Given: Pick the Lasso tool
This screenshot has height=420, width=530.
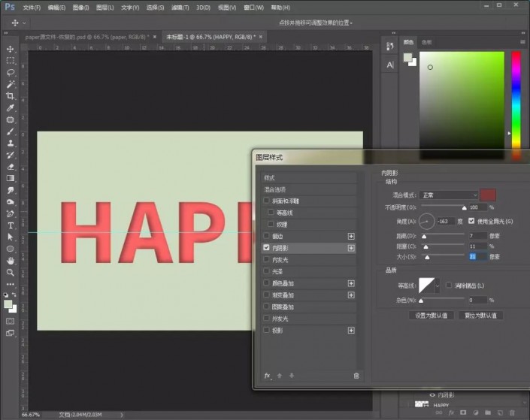Looking at the screenshot, I should 10,72.
